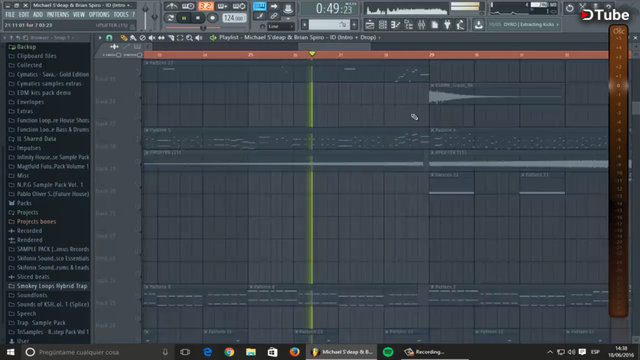640x360 pixels.
Task: Select the playlist Zoom tool
Action: pyautogui.click(x=189, y=38)
